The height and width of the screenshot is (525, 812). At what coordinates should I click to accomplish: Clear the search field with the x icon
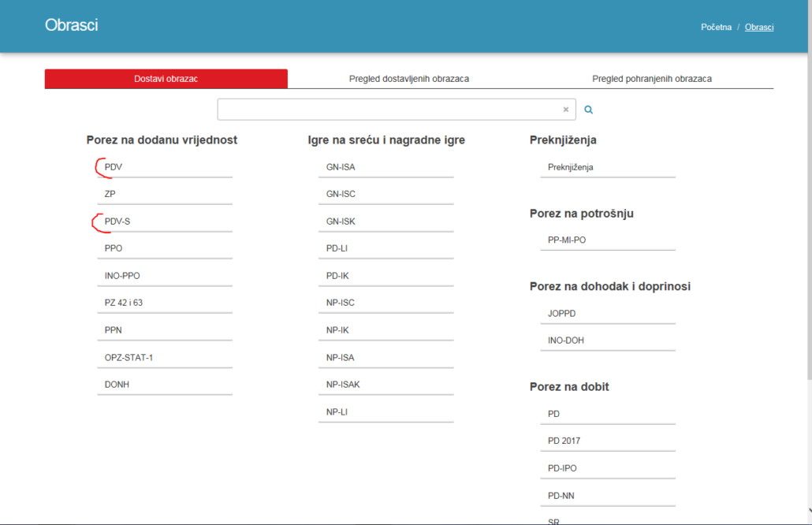(566, 109)
